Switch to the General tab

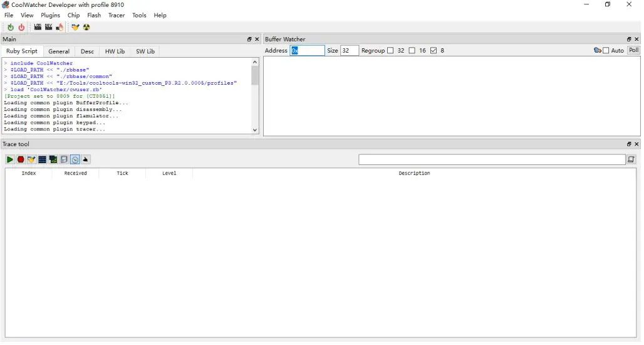(59, 51)
